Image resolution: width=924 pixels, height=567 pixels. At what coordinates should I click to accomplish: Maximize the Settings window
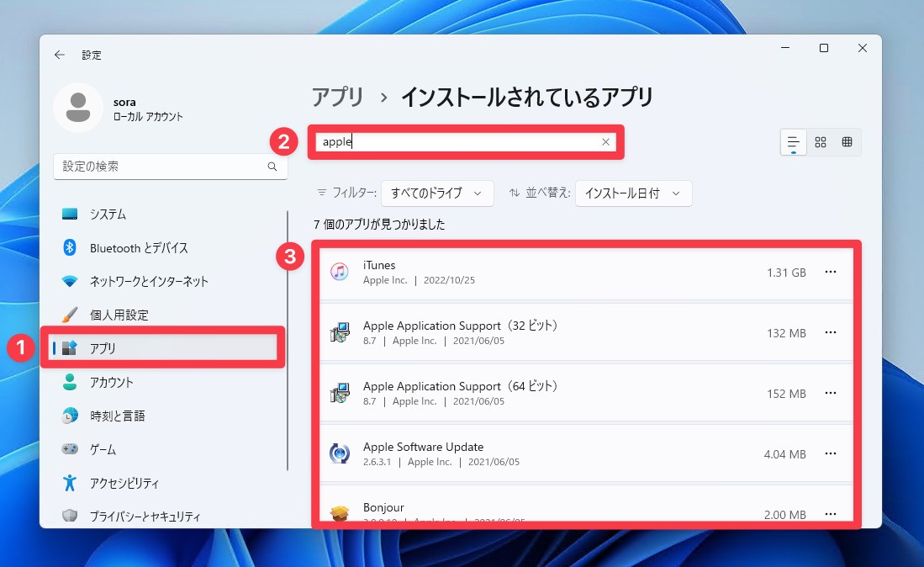point(824,48)
